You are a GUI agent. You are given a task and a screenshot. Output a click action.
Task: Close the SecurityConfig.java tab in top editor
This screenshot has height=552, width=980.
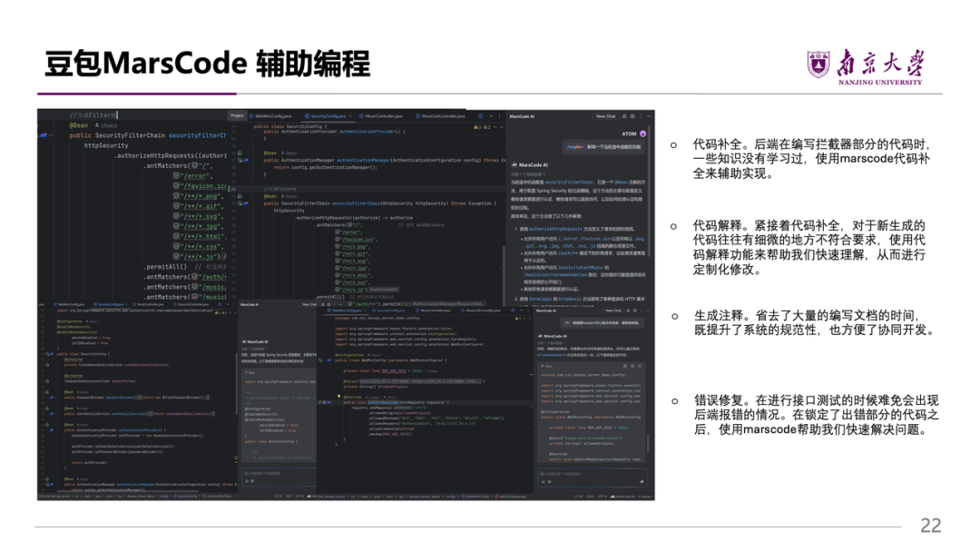point(351,116)
